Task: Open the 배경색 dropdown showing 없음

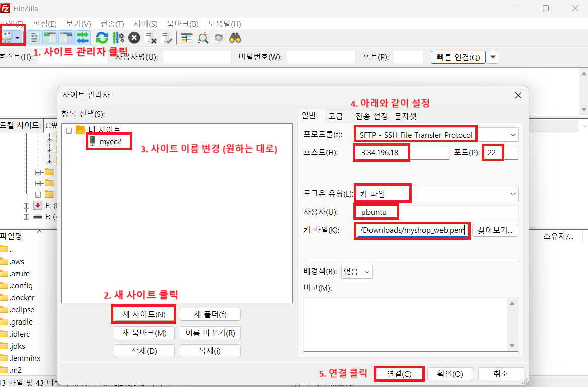Action: click(x=356, y=272)
